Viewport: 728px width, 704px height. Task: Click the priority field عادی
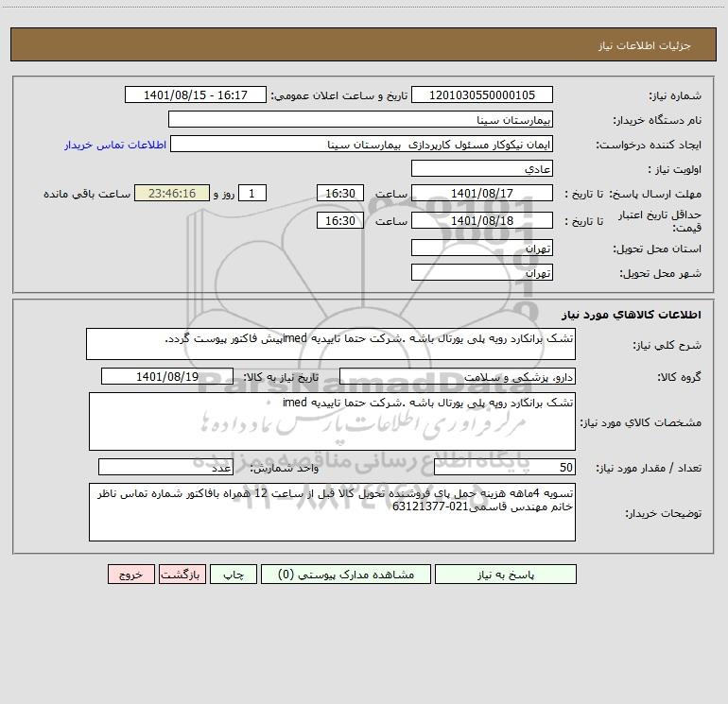tap(482, 168)
